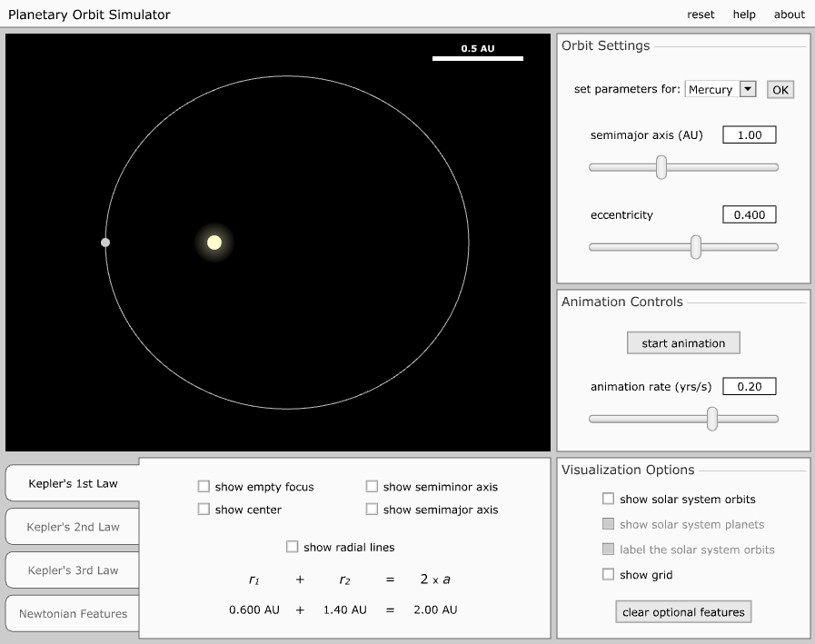Image resolution: width=815 pixels, height=644 pixels.
Task: Open the planet selection dropdown arrow
Action: click(x=747, y=89)
